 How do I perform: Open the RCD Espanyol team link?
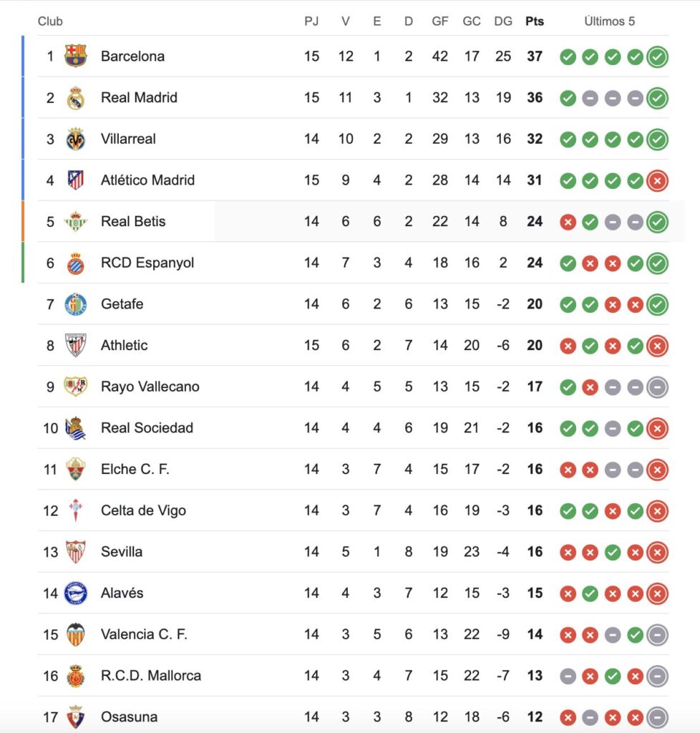click(147, 263)
